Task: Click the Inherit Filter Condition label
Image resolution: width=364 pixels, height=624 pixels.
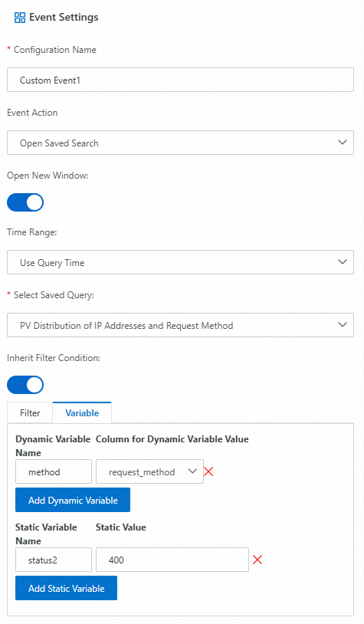Action: [x=54, y=358]
